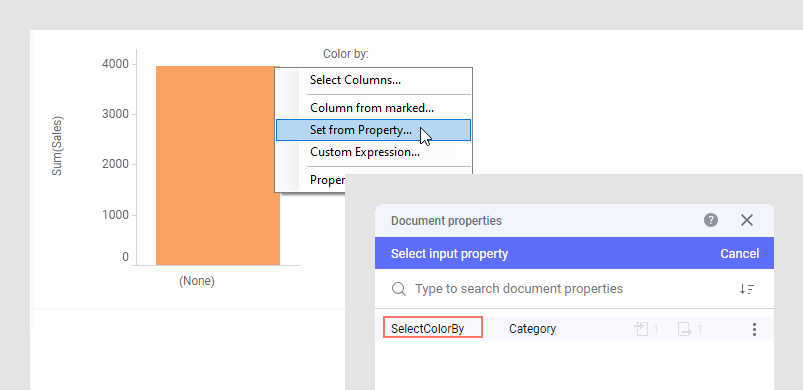Open help for Document properties
The width and height of the screenshot is (803, 390).
click(710, 221)
